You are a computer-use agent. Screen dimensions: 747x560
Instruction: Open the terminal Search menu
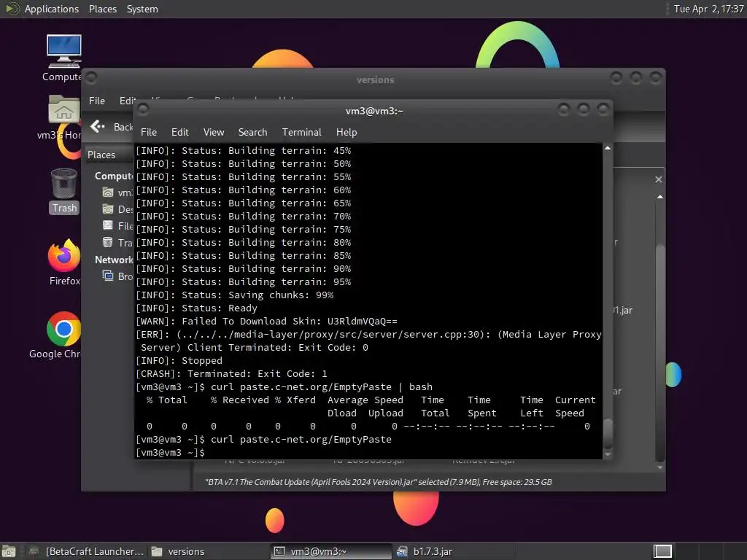(252, 133)
